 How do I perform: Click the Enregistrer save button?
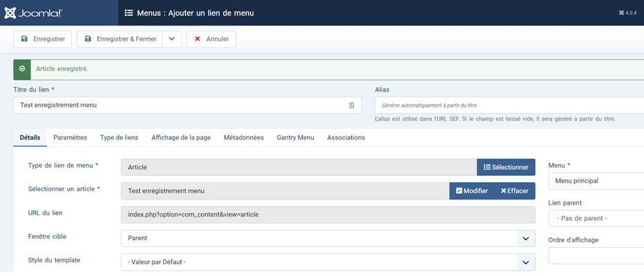[x=43, y=39]
